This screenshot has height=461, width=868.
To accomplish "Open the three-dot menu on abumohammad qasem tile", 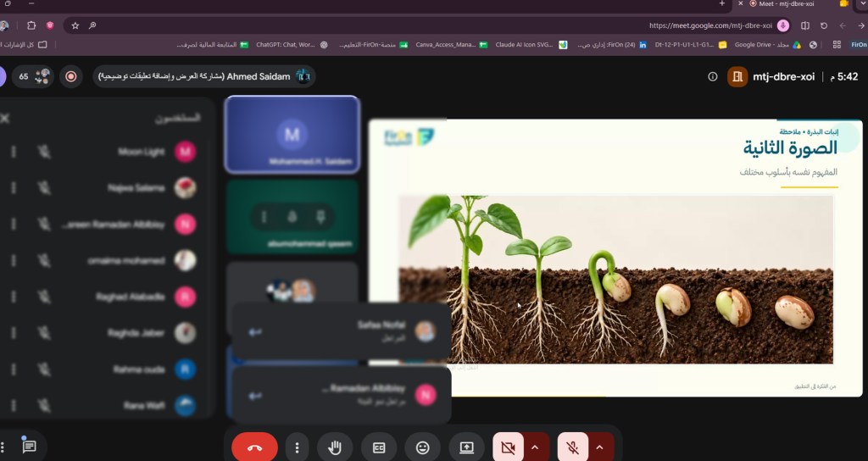I will coord(264,217).
